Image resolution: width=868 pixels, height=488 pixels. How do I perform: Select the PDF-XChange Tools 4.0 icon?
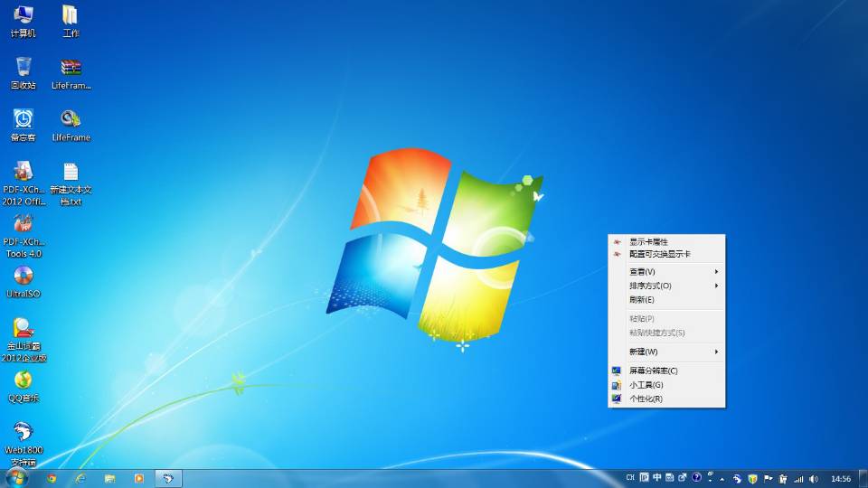24,224
